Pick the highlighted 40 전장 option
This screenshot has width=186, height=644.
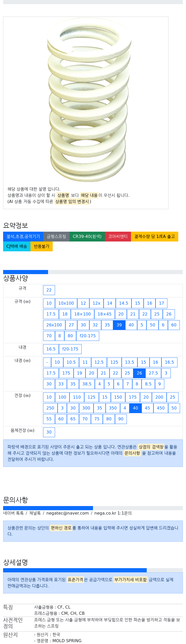pyautogui.click(x=135, y=408)
